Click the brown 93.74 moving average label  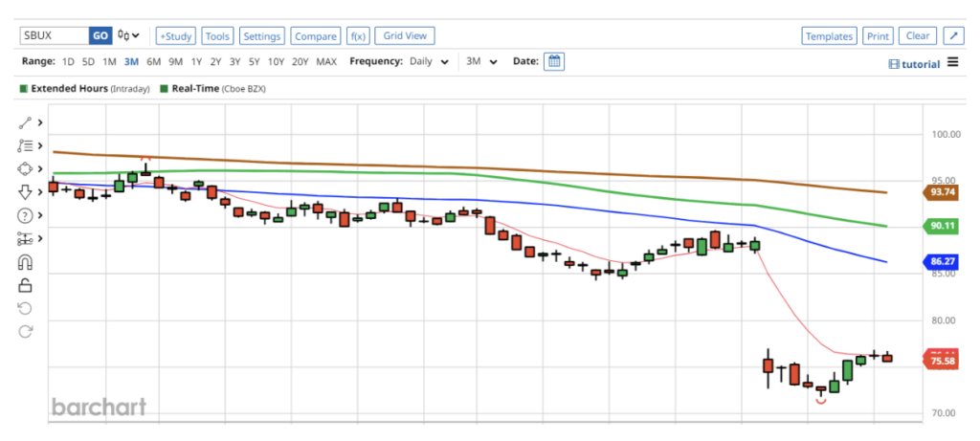tap(941, 192)
